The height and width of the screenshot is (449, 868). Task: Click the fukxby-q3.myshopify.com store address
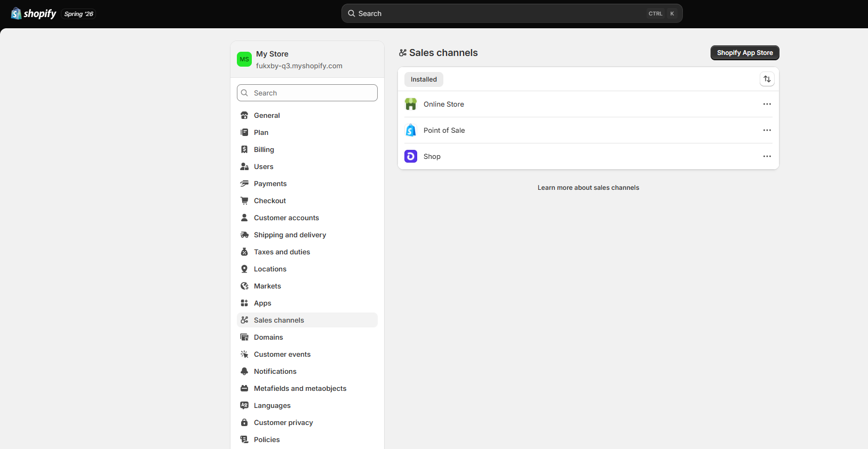point(299,66)
